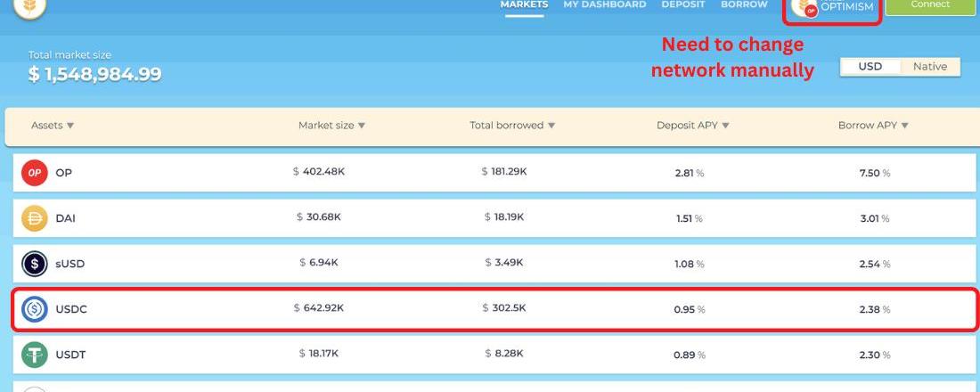Screen dimensions: 980x392
Task: Click the wheat logo icon in header
Action: (x=30, y=6)
